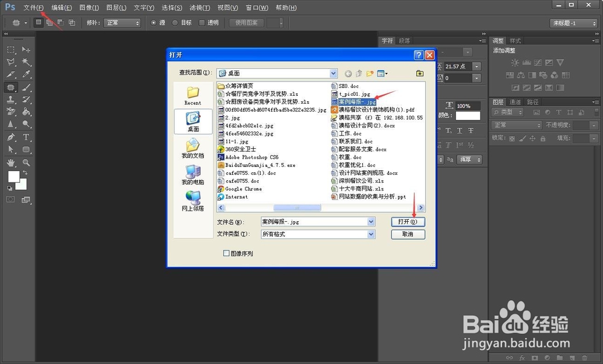The image size is (603, 364).
Task: Open the 滤镜 menu
Action: [199, 7]
